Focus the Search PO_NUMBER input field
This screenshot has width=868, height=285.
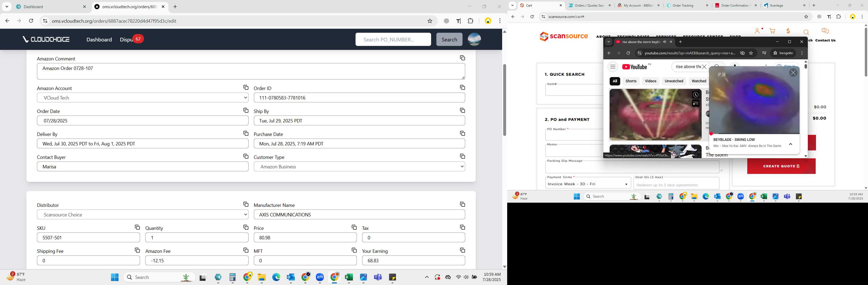393,39
